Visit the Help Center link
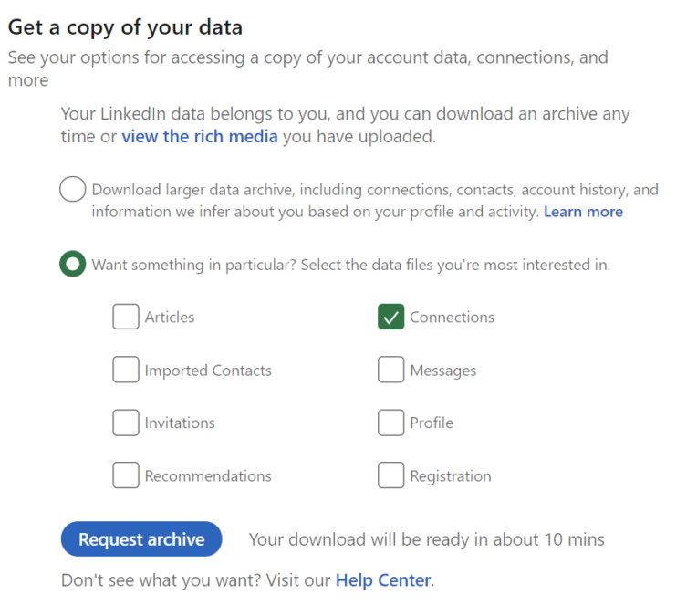The image size is (697, 616). (383, 580)
